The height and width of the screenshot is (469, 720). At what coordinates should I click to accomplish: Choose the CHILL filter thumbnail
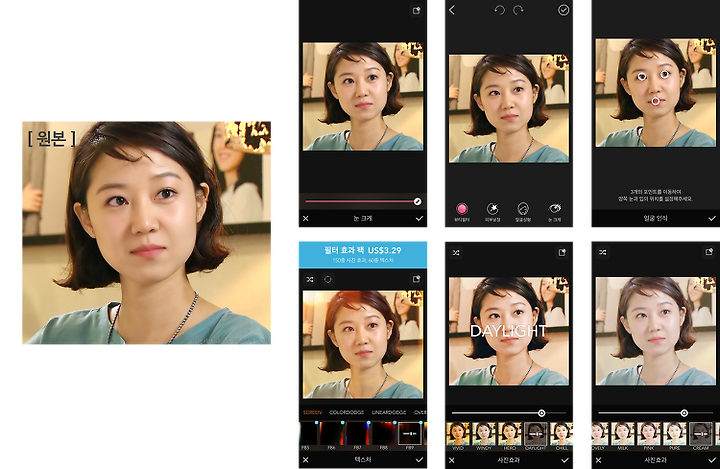pyautogui.click(x=562, y=434)
